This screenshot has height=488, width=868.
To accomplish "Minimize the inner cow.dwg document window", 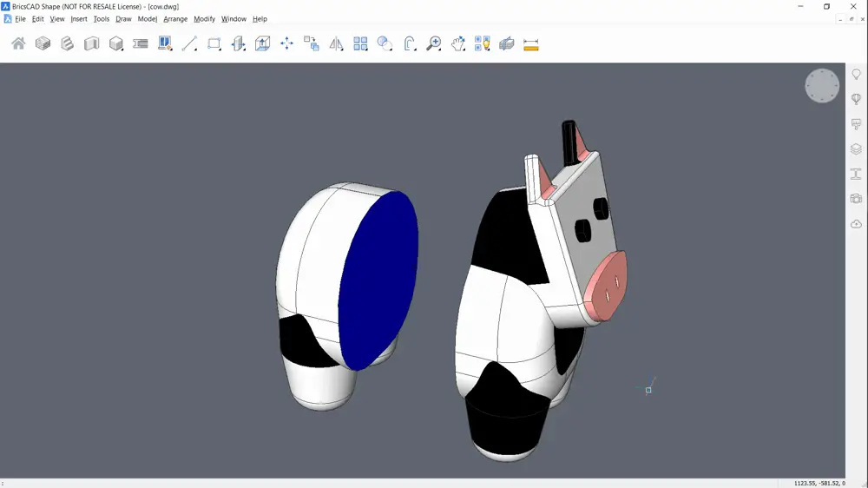I will (840, 19).
